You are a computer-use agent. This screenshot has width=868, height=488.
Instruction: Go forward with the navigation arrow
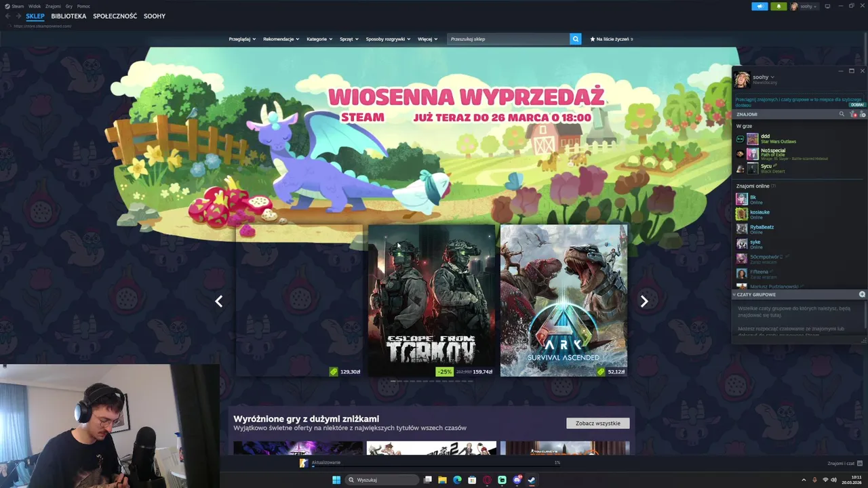[18, 16]
